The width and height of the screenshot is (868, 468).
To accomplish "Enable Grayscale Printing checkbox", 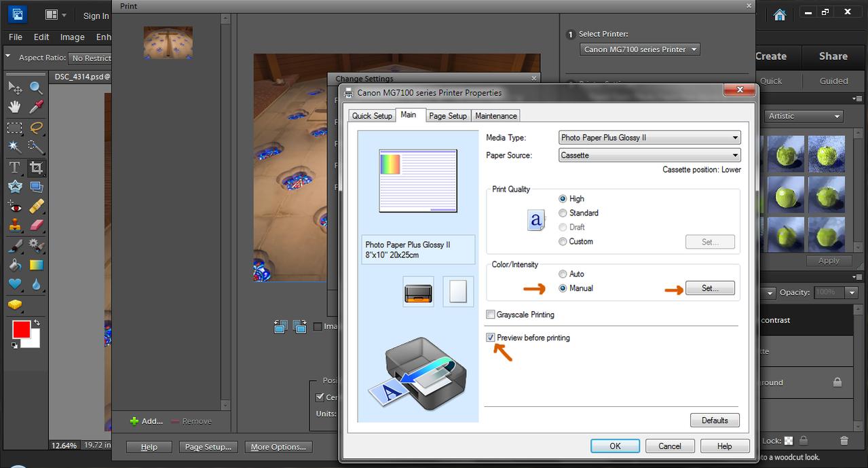I will click(491, 314).
